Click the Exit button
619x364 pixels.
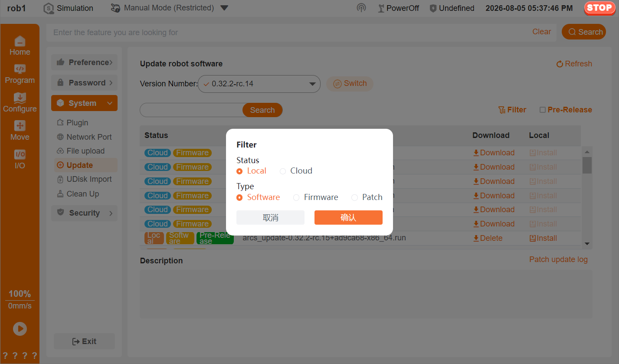coord(84,341)
